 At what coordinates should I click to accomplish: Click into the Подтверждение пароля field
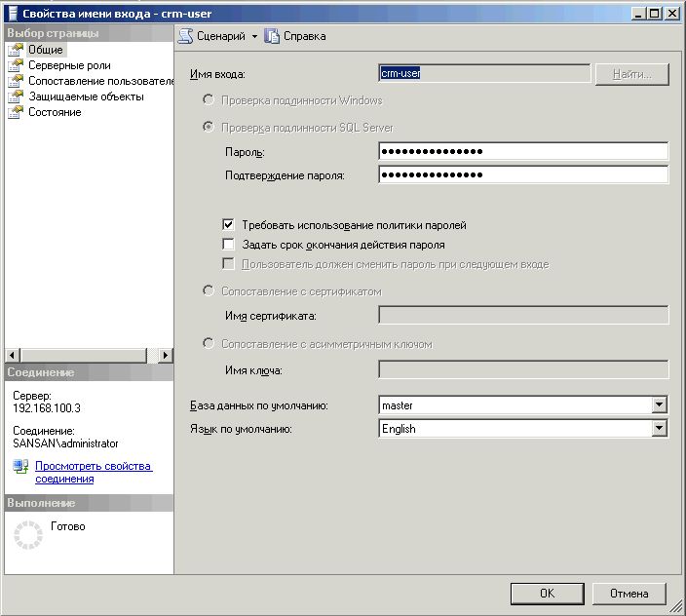(523, 175)
